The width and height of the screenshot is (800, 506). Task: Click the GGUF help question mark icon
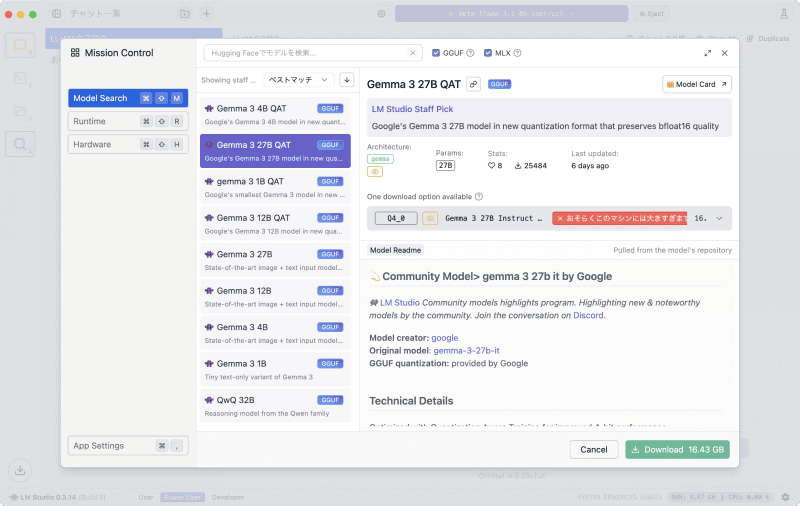point(470,53)
